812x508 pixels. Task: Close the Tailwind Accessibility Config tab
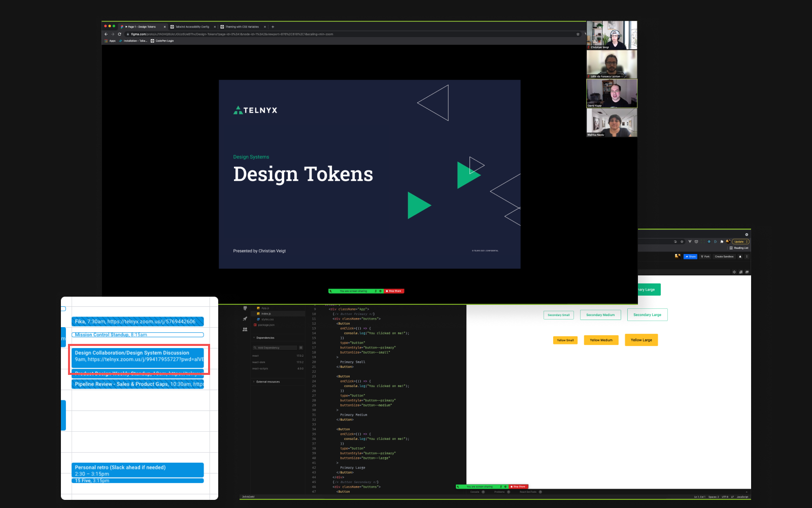[x=215, y=26]
